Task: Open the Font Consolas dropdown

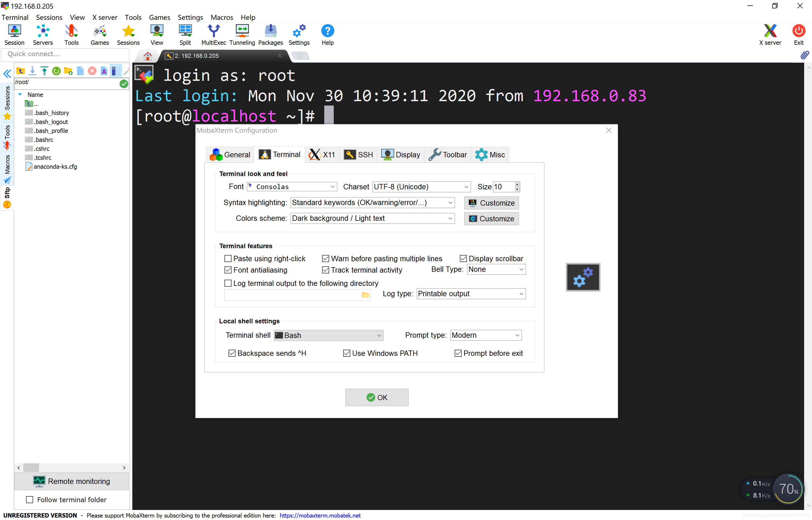Action: pos(292,187)
